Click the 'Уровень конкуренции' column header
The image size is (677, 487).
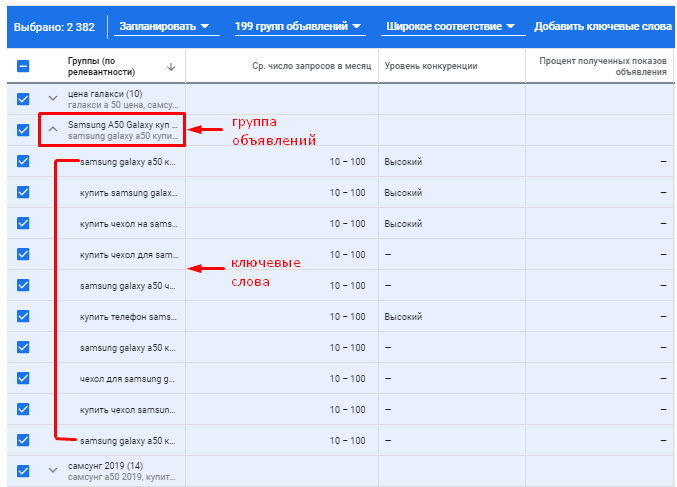point(430,67)
